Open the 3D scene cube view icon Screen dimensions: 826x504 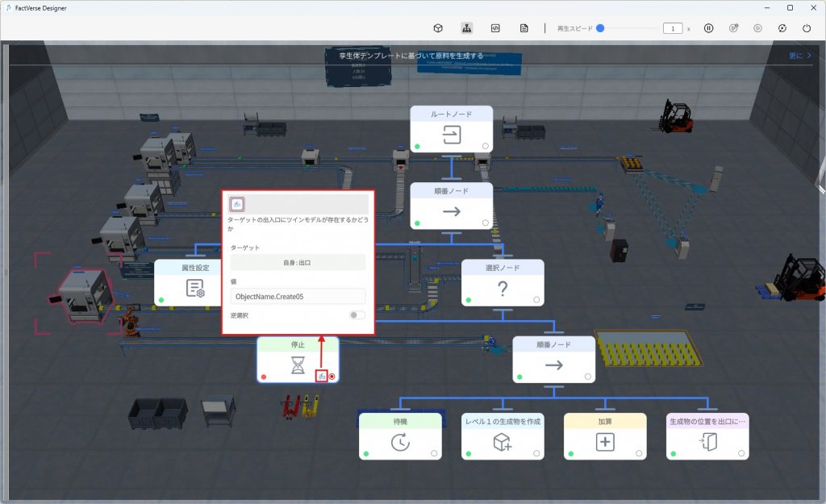point(438,28)
